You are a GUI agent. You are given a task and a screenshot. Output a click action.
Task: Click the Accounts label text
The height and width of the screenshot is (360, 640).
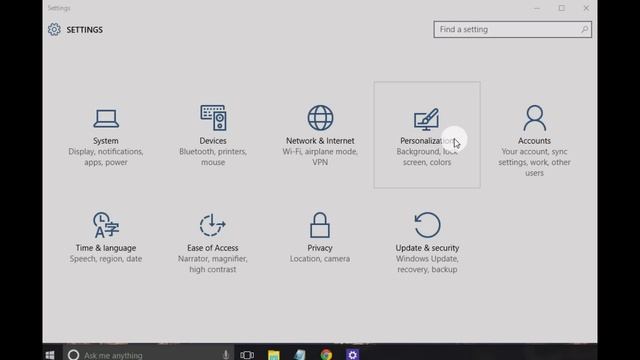[x=534, y=140]
